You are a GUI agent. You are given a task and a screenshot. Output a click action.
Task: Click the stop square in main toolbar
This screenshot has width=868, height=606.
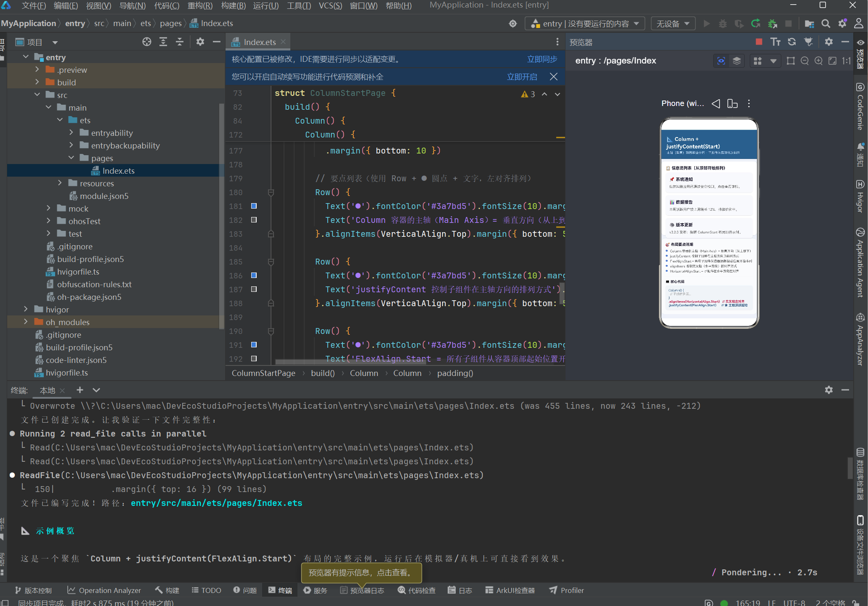click(x=788, y=24)
